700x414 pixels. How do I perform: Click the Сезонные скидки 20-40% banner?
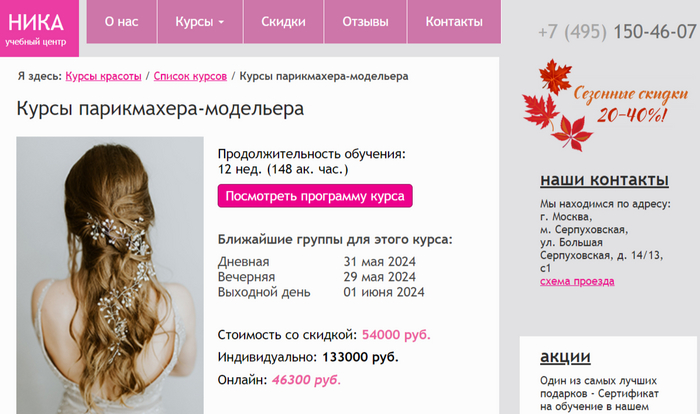605,105
